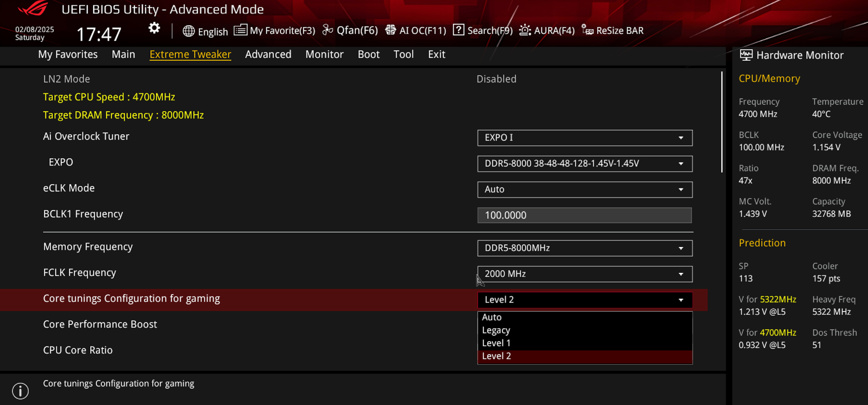Screen dimensions: 868x405
Task: Open Search question mark icon
Action: coord(458,30)
